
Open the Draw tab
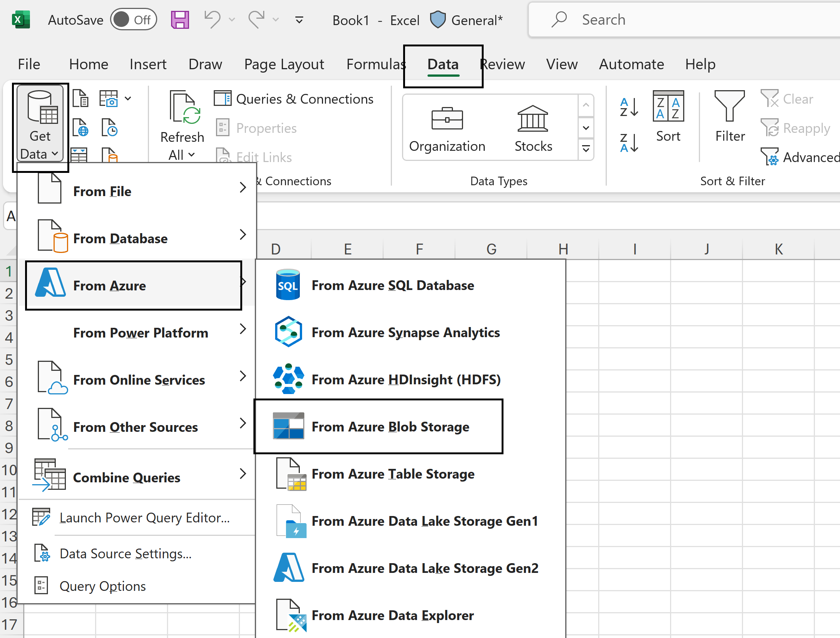(x=205, y=64)
